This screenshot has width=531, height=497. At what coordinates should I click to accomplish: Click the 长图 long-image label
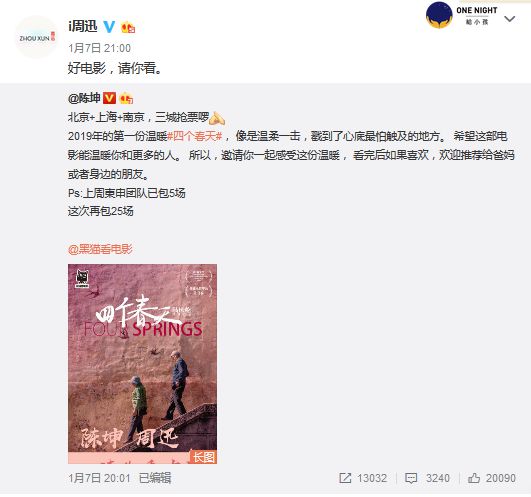tap(204, 457)
